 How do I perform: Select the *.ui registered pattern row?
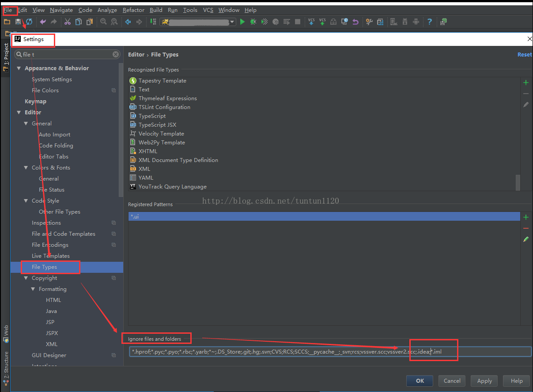point(325,216)
